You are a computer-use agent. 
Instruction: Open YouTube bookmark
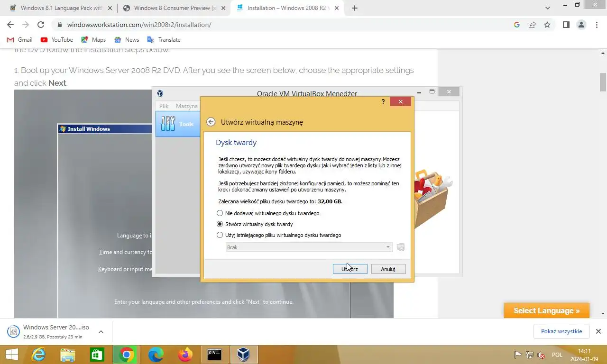[x=57, y=40]
